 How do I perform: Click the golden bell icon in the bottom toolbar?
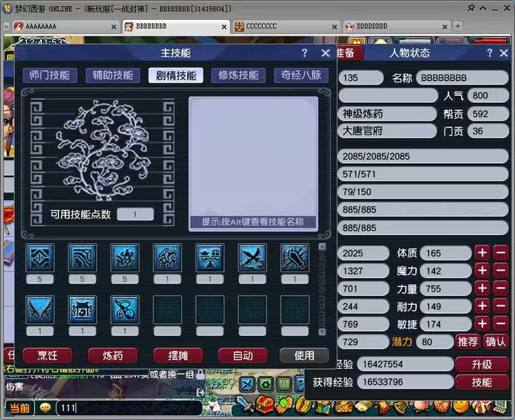[x=401, y=407]
